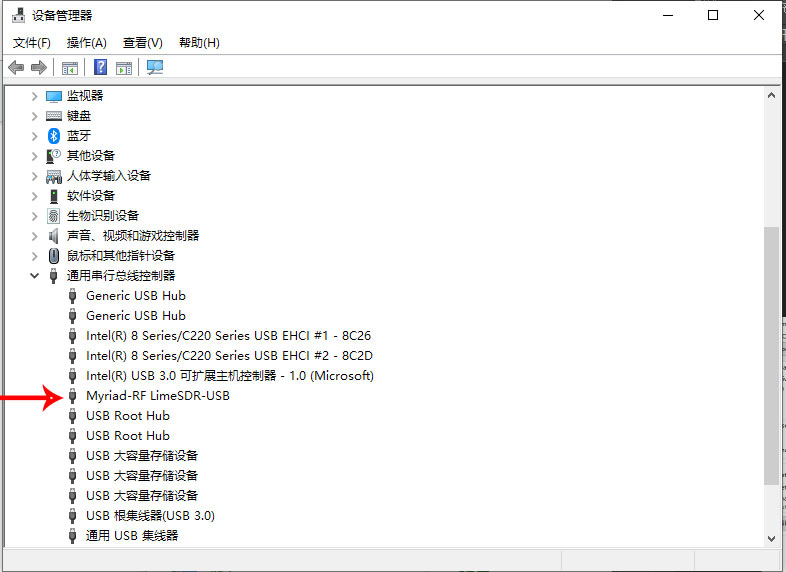The image size is (786, 572).
Task: Select the HID icon beside 人体学输入设备
Action: click(54, 176)
